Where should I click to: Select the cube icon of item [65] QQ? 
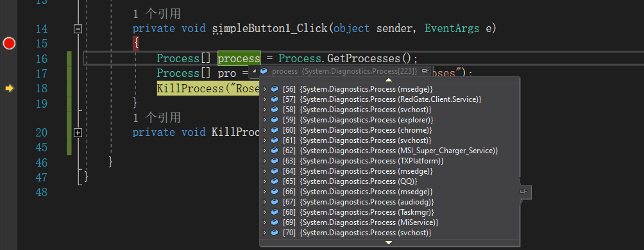click(275, 181)
